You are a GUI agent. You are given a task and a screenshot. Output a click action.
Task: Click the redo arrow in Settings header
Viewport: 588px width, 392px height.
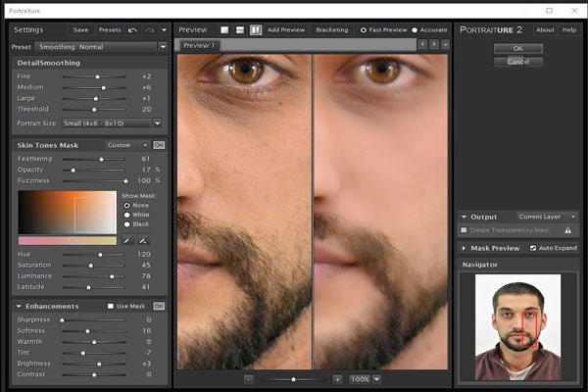click(x=148, y=30)
